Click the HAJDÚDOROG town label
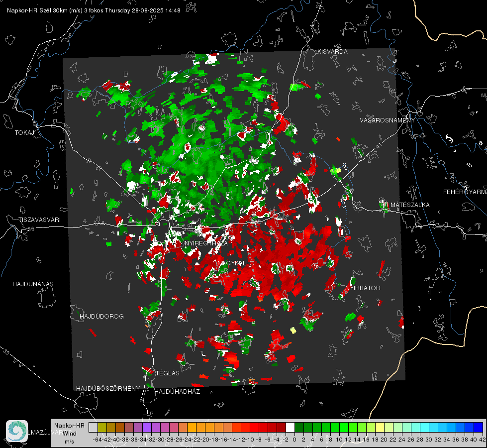This screenshot has width=487, height=448. (x=101, y=317)
